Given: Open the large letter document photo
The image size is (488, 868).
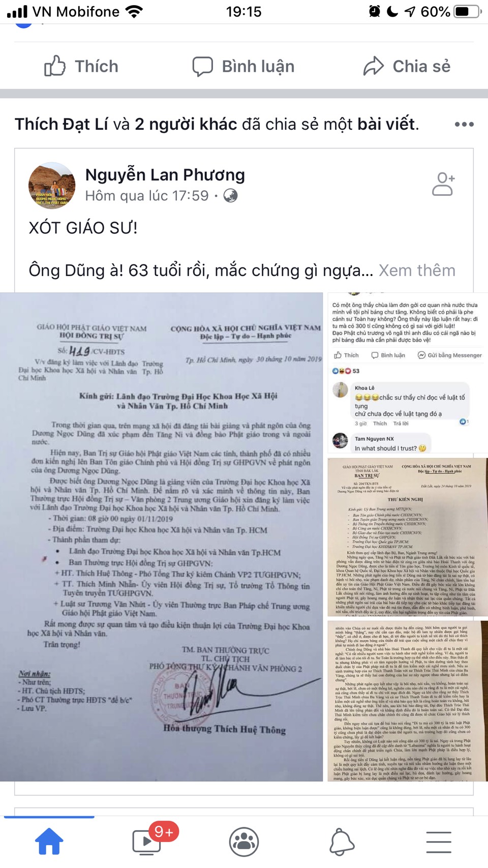Looking at the screenshot, I should (x=162, y=536).
